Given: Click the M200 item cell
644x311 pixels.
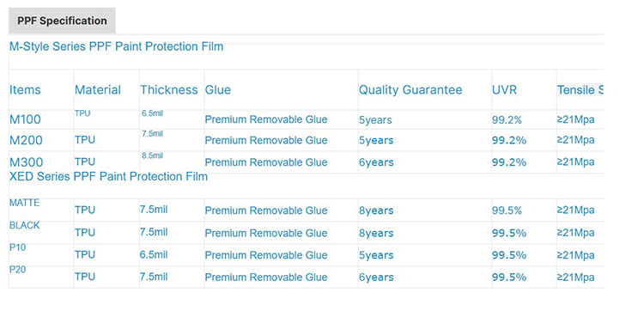Looking at the screenshot, I should (26, 141).
